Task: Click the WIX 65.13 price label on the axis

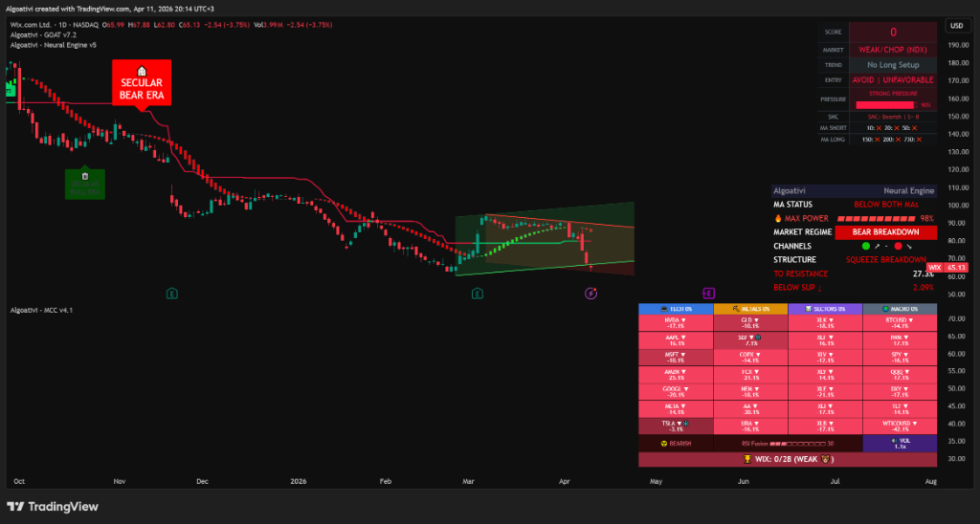Action: click(x=947, y=268)
